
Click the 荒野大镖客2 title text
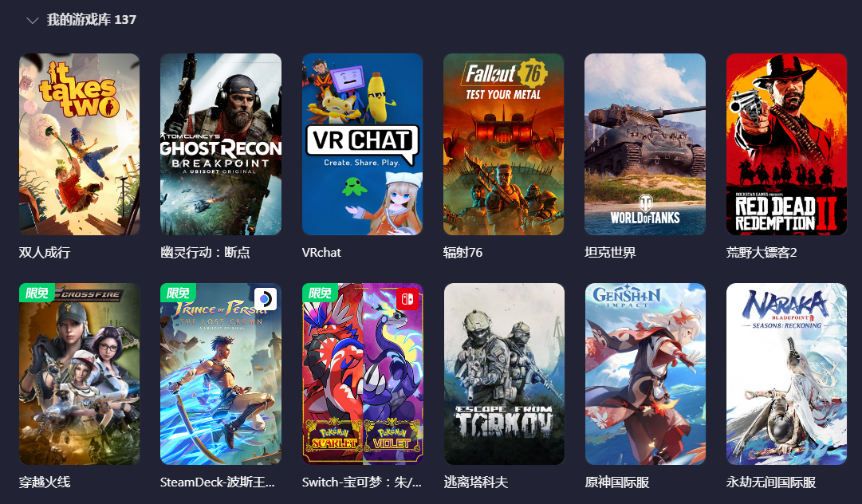pos(762,252)
